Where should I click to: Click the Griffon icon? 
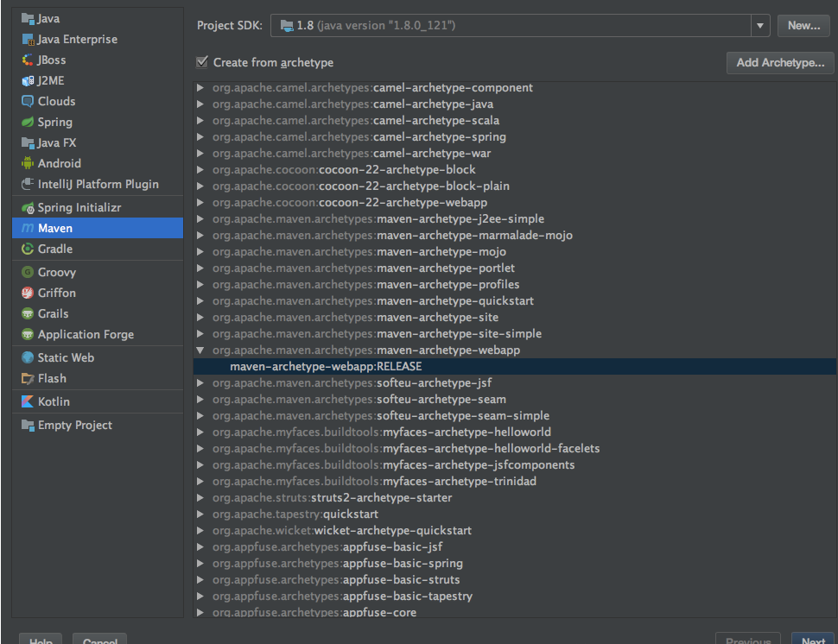coord(28,294)
